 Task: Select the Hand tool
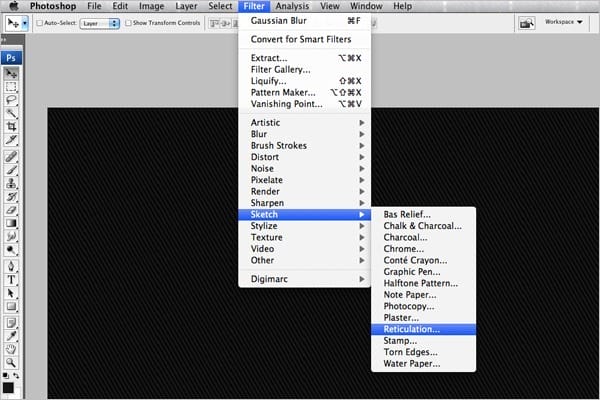pyautogui.click(x=11, y=349)
